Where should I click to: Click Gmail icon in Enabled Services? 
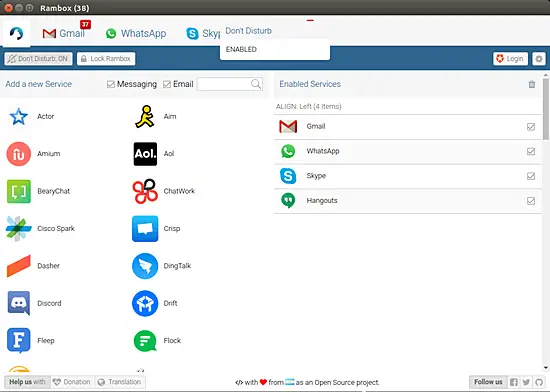pyautogui.click(x=288, y=126)
